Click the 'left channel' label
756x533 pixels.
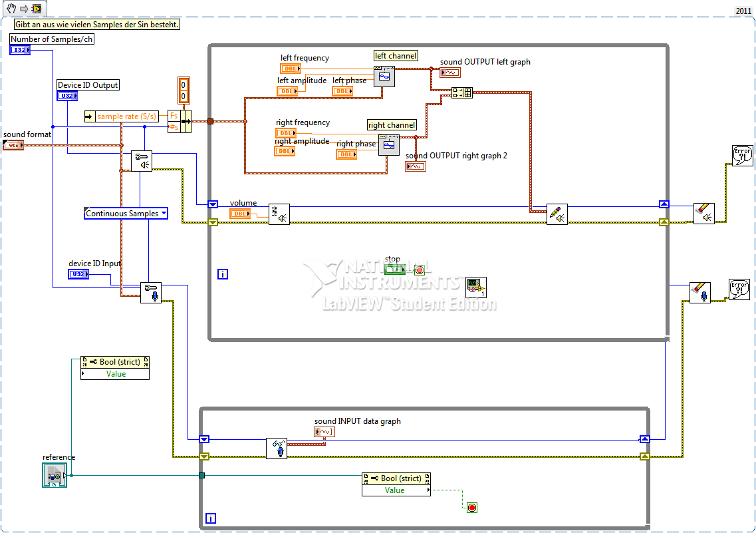pos(396,56)
